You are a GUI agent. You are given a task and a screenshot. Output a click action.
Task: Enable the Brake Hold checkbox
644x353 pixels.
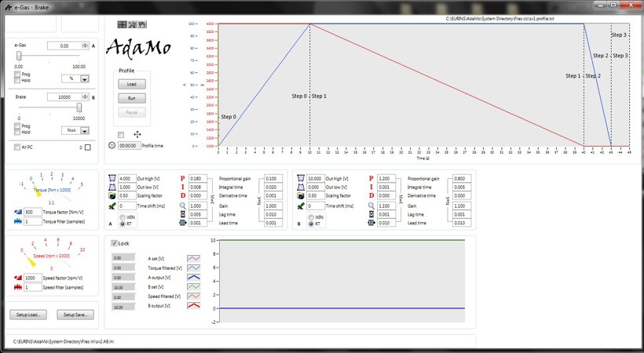[18, 131]
